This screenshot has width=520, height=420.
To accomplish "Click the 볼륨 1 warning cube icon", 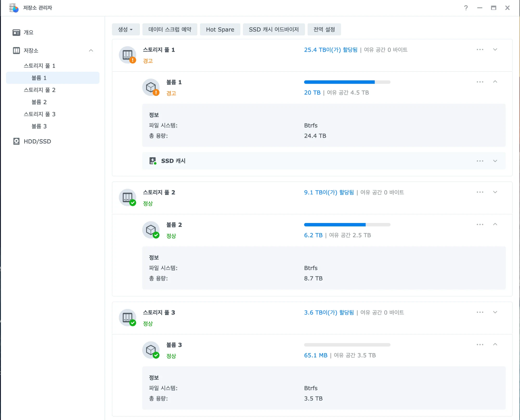I will [151, 87].
